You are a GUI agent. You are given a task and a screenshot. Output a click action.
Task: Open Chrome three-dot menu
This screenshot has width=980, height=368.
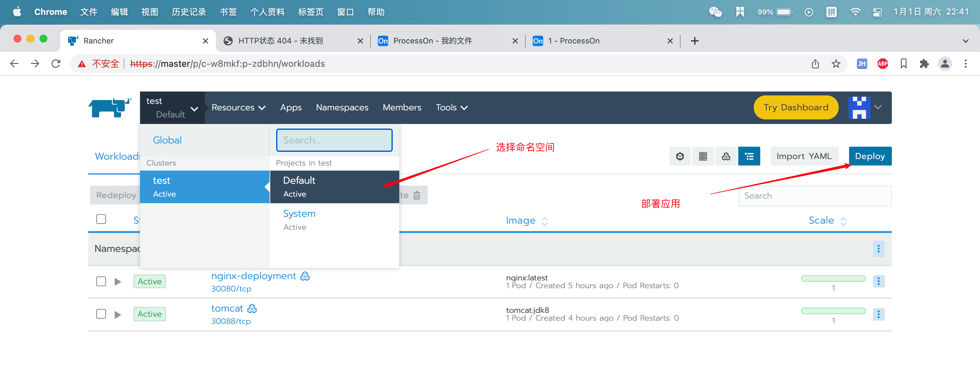(965, 64)
